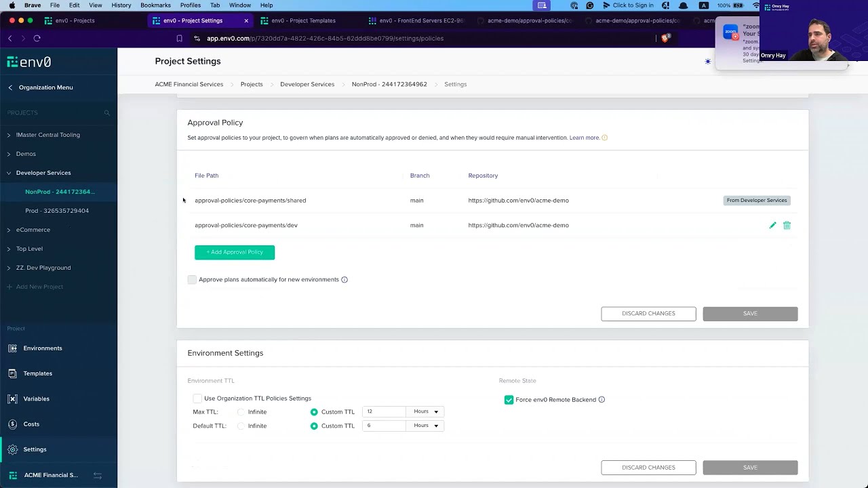Open Wi-Fi status in menu bar
The image size is (868, 488).
[756, 5]
